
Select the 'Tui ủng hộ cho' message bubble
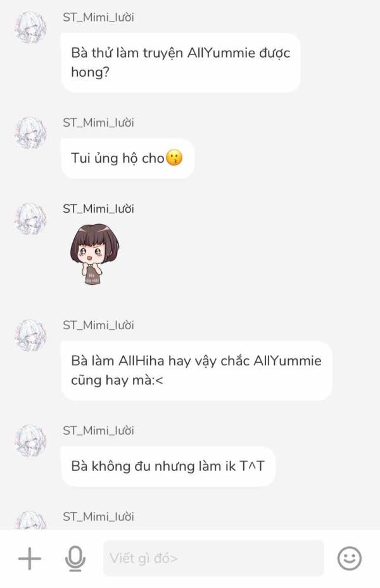coord(127,158)
